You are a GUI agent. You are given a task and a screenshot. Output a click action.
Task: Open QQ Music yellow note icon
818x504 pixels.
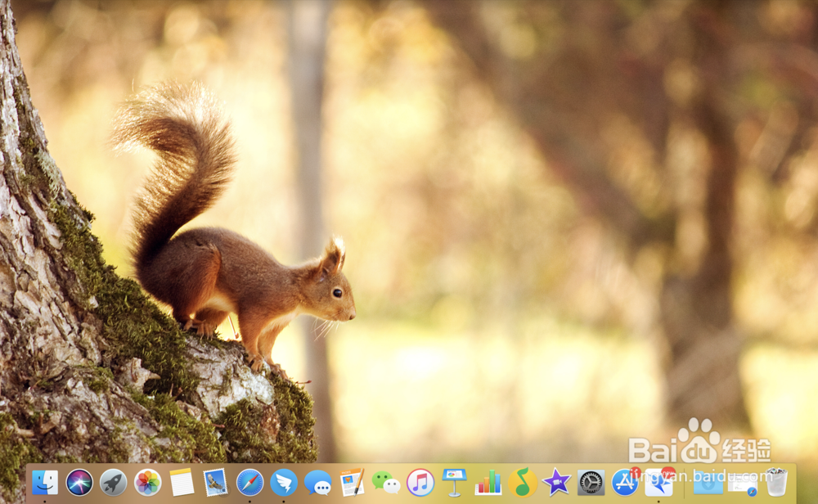(523, 482)
